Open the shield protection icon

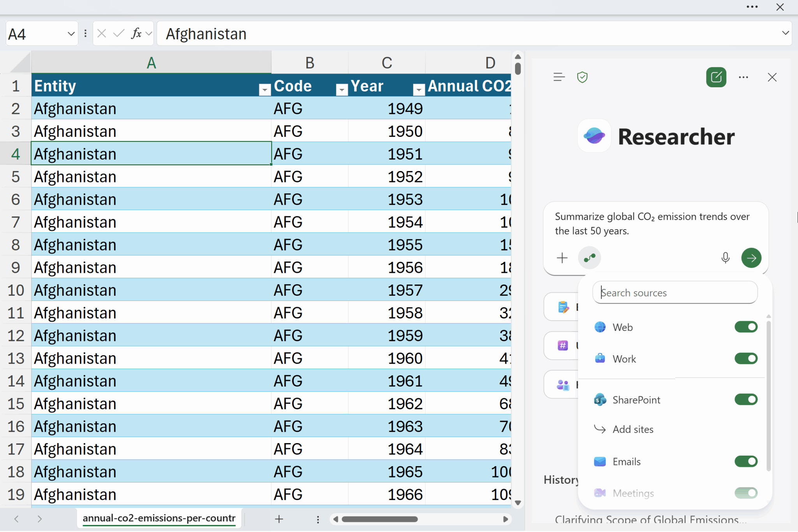582,77
